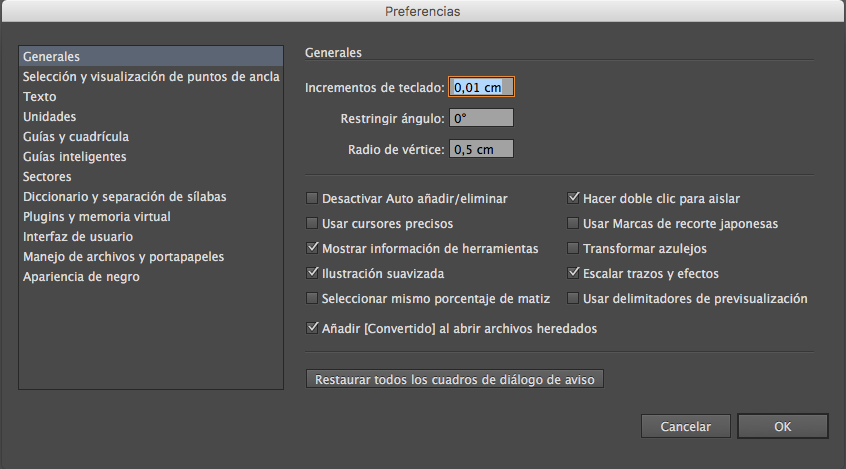The width and height of the screenshot is (846, 469).
Task: Uncheck Hacer doble clic para aislar
Action: click(574, 199)
